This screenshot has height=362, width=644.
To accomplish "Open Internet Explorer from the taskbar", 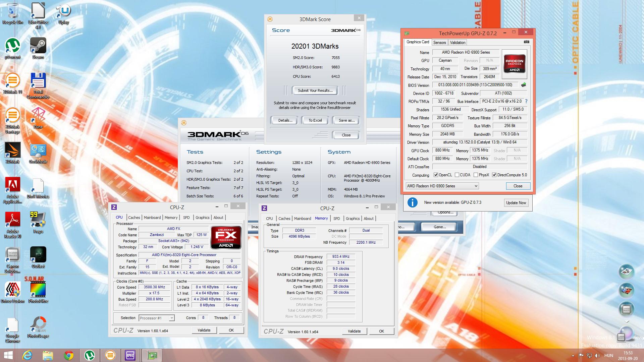I will click(x=27, y=355).
